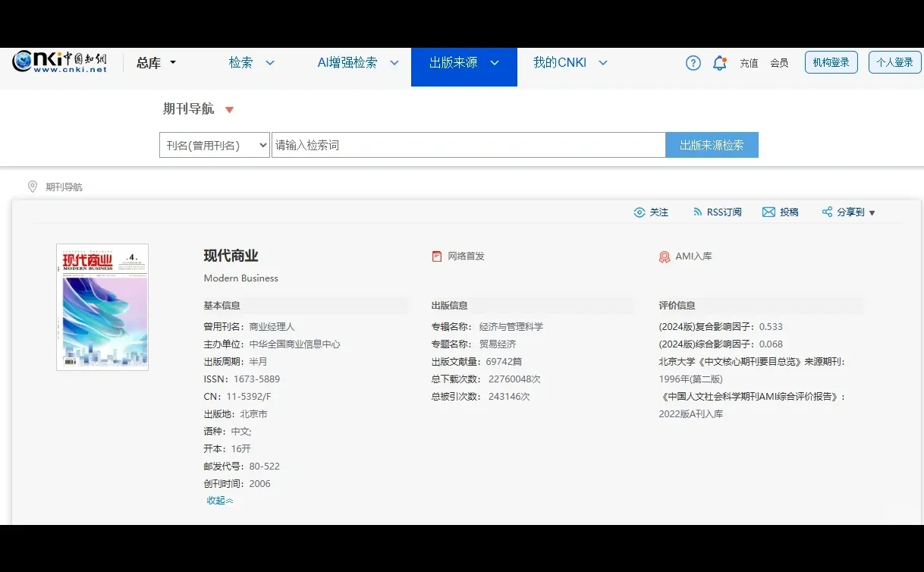Click the 出版来源检索 search button
Viewport: 924px width, 572px height.
[x=712, y=145]
